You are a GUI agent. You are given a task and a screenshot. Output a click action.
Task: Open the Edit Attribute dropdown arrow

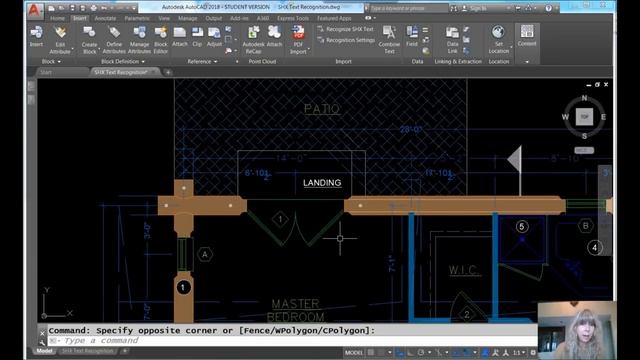click(73, 50)
